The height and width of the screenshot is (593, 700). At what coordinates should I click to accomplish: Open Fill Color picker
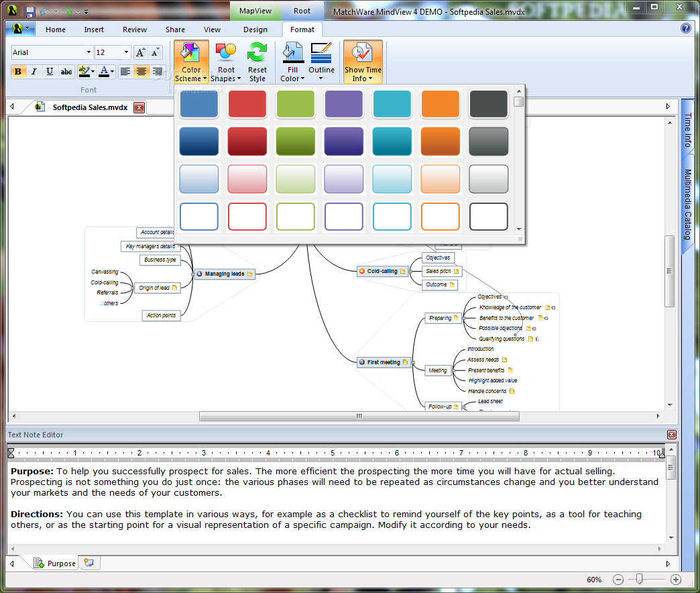[292, 62]
